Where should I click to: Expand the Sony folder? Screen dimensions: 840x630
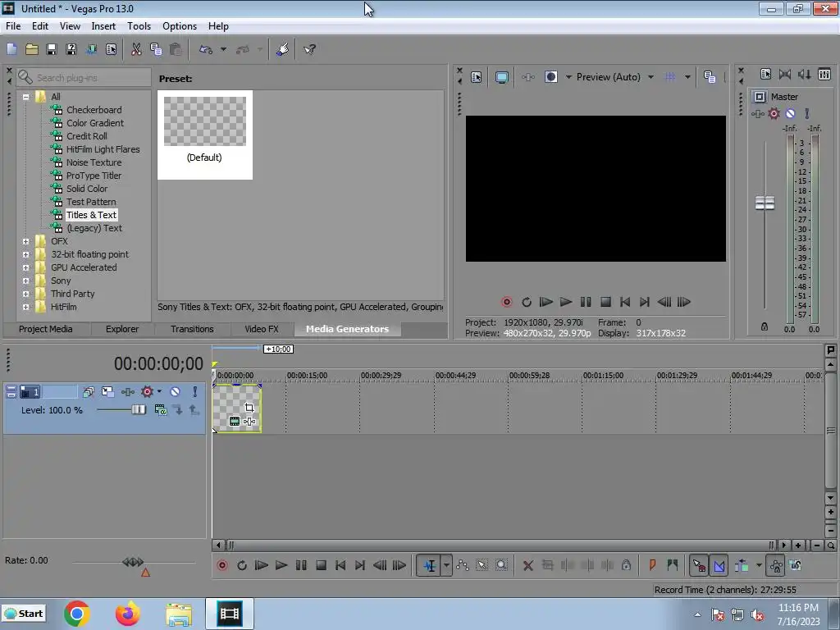(25, 281)
